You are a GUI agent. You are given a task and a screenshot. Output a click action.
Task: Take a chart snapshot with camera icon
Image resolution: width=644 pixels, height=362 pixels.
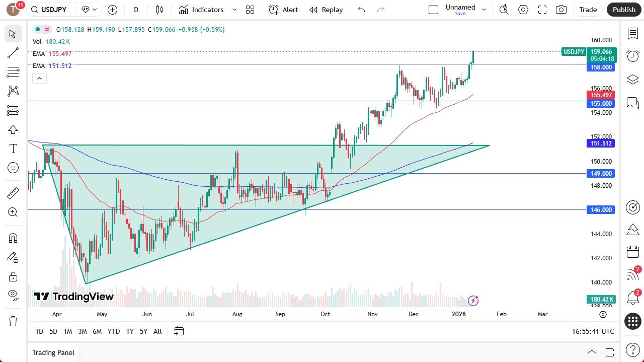(561, 10)
